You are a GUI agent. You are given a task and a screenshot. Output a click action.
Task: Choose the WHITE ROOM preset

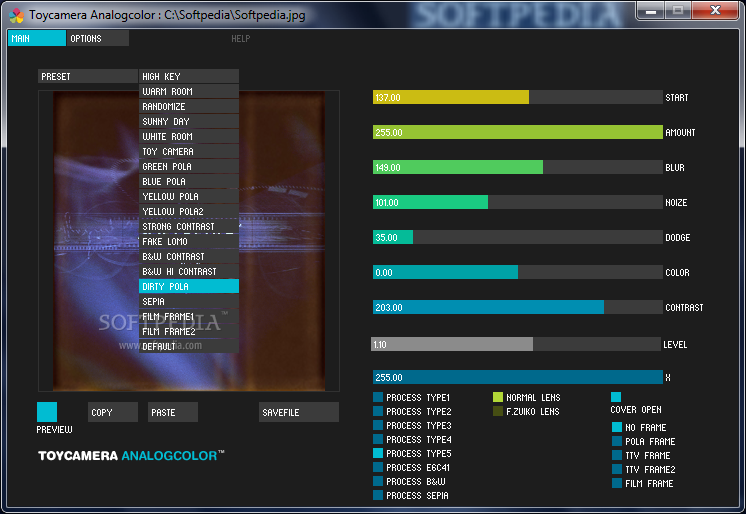point(188,137)
